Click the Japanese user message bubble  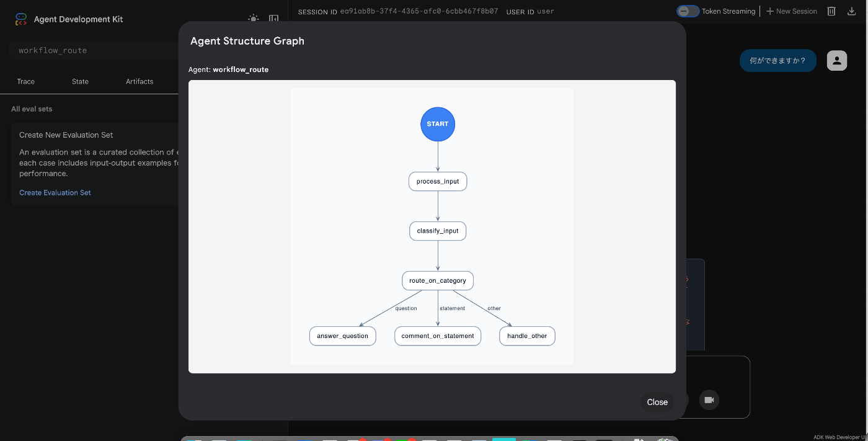778,60
